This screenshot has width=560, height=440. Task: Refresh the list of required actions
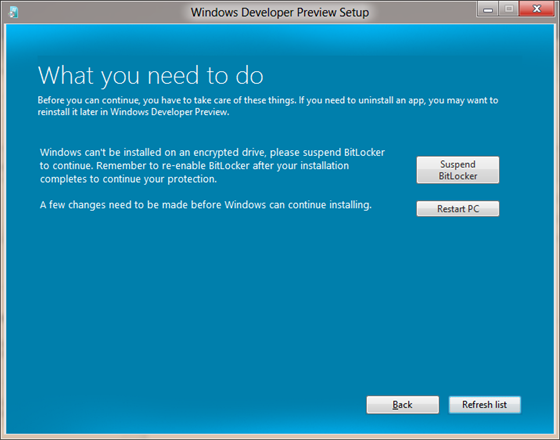pos(485,405)
